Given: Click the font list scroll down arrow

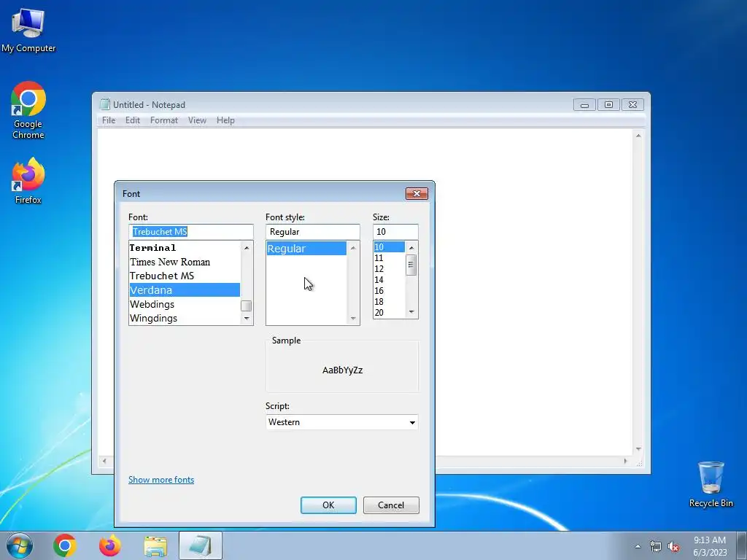Looking at the screenshot, I should pyautogui.click(x=247, y=319).
